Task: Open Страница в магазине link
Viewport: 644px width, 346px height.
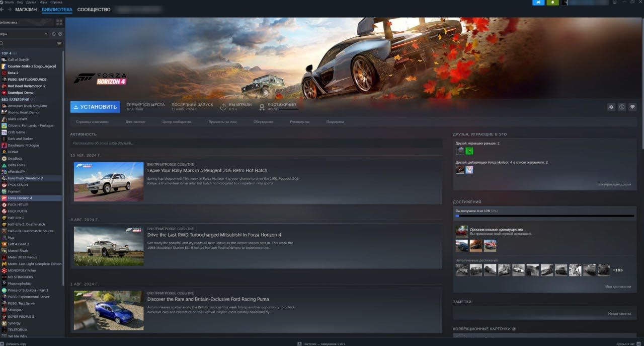Action: [92, 122]
